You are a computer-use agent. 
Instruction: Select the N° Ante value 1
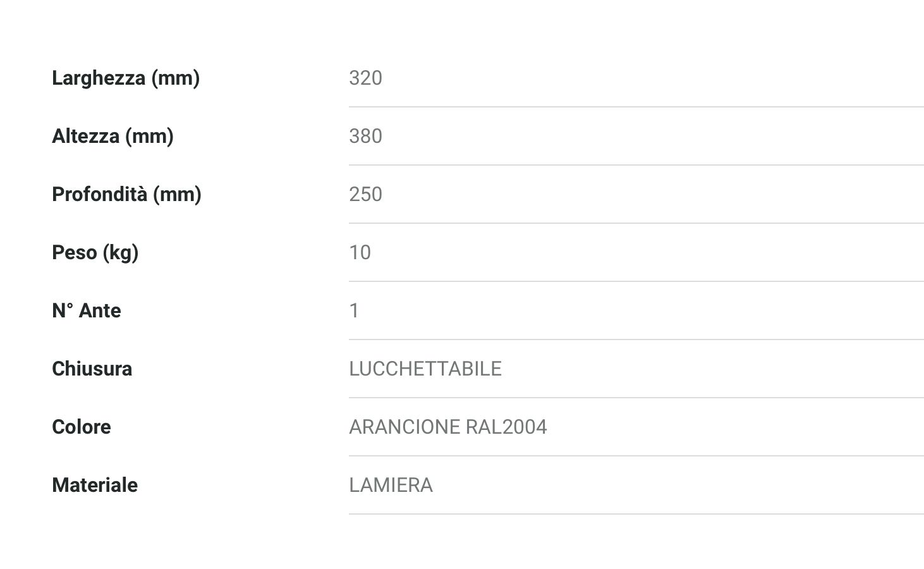(x=354, y=310)
